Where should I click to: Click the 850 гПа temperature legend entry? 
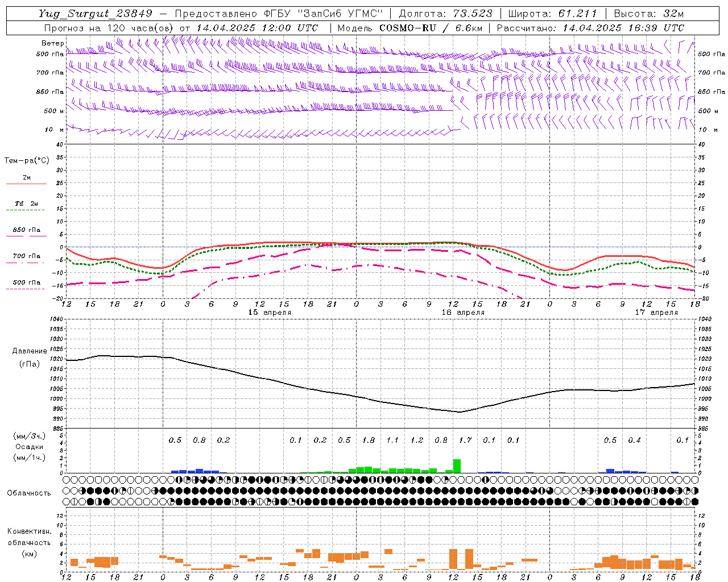coord(27,230)
